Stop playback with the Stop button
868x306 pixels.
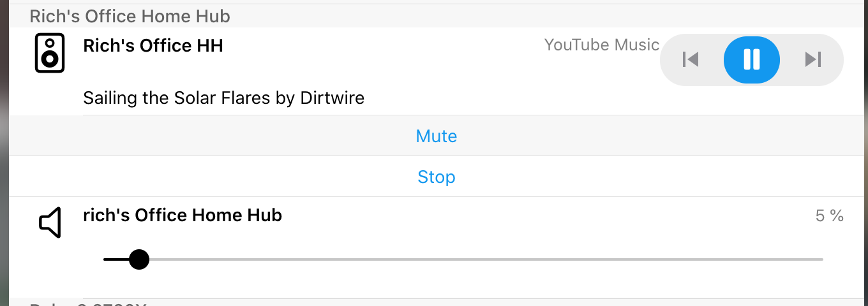(x=436, y=177)
